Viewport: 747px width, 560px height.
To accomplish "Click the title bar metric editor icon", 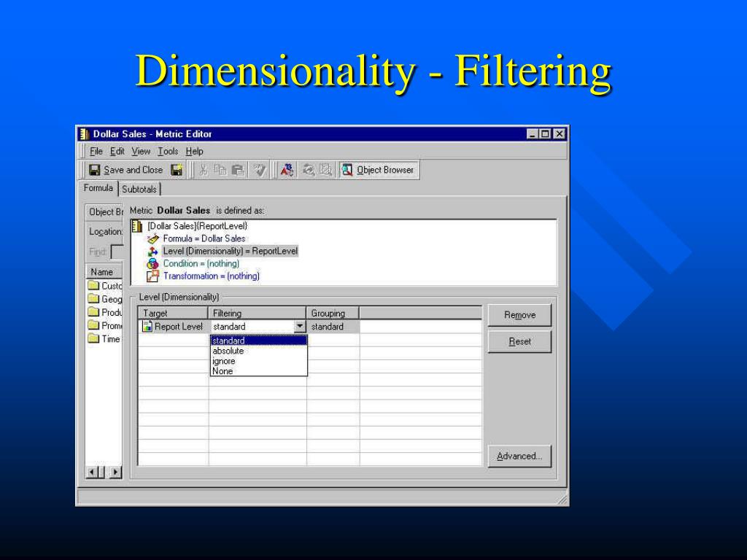I will (x=85, y=134).
